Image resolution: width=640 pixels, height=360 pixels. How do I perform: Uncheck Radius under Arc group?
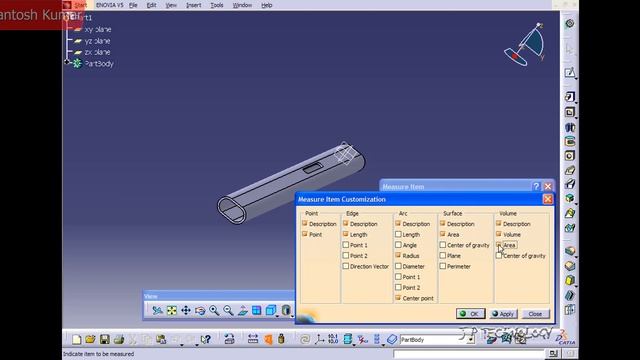tap(398, 256)
